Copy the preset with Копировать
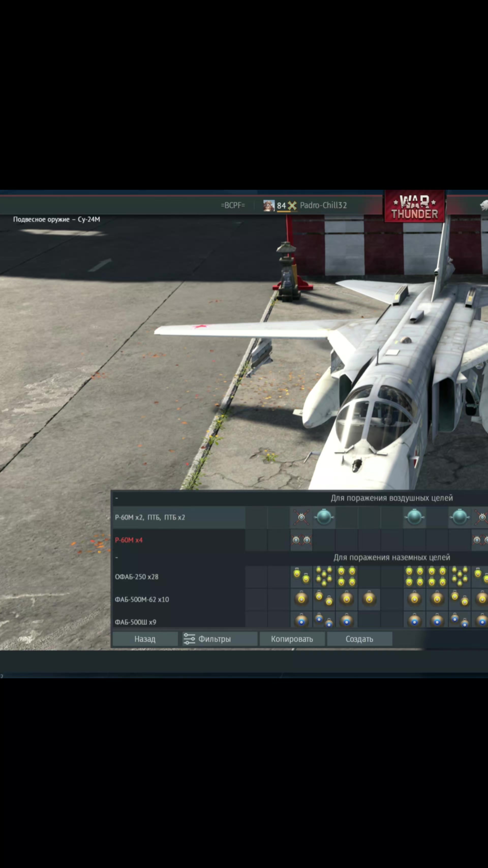The height and width of the screenshot is (868, 488). (292, 639)
